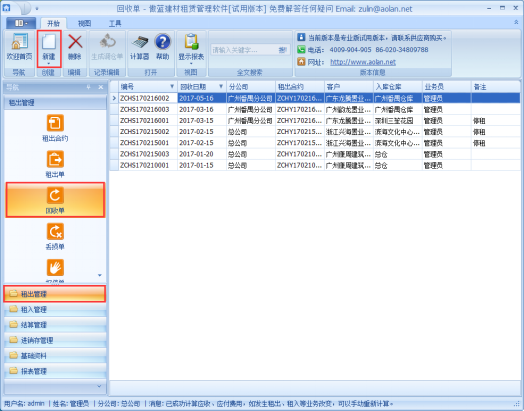This screenshot has height=411, width=524.
Task: Select row ZCHS170215001
Action: point(315,143)
